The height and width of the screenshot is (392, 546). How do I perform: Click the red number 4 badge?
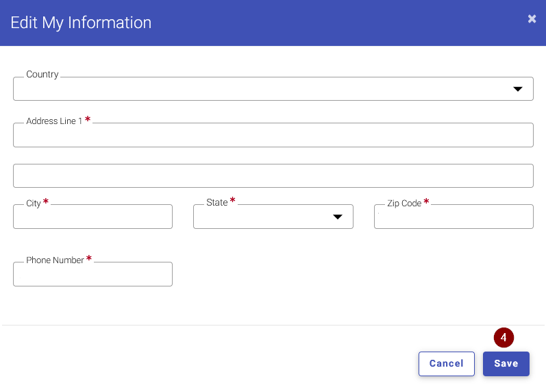[x=504, y=337]
